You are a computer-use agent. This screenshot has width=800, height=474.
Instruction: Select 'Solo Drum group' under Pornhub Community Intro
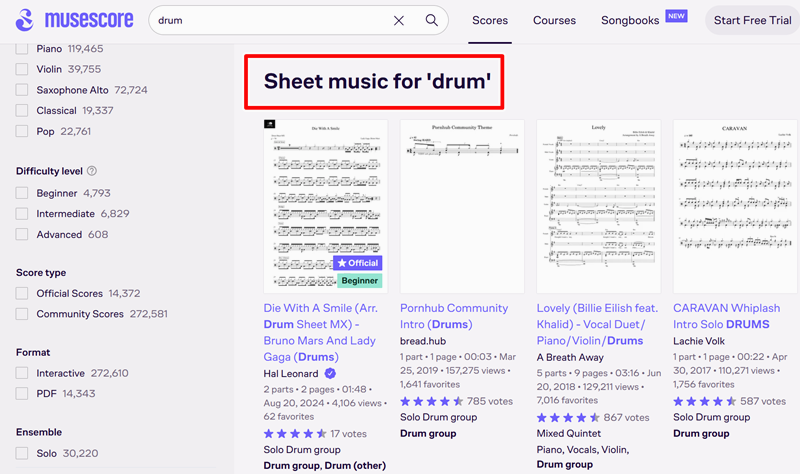439,417
